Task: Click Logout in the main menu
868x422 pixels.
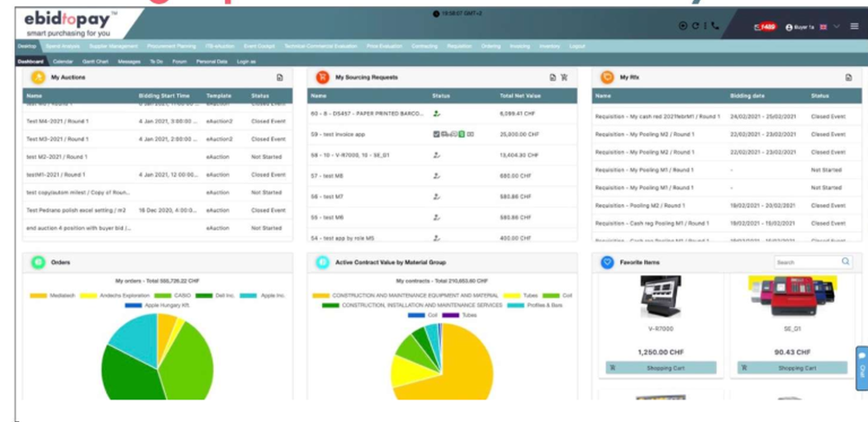Action: tap(577, 47)
